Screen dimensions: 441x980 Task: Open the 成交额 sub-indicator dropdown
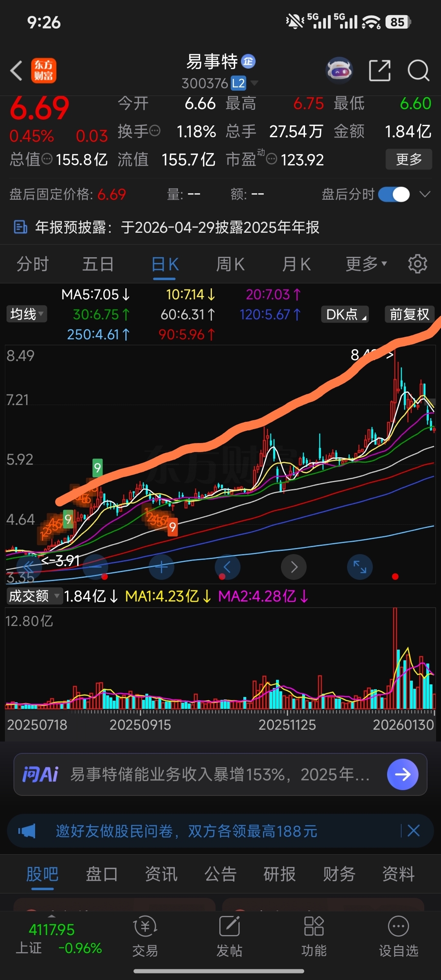[34, 596]
